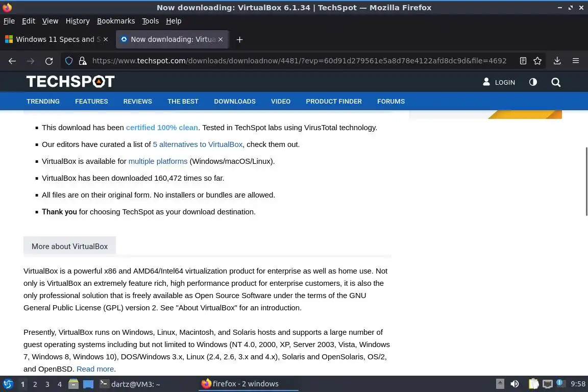Open the system start menu icon
The height and width of the screenshot is (392, 588).
pos(8,384)
